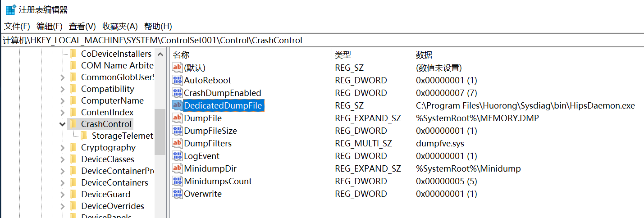The height and width of the screenshot is (218, 644).
Task: Click the CrashControl folder icon
Action: point(73,124)
